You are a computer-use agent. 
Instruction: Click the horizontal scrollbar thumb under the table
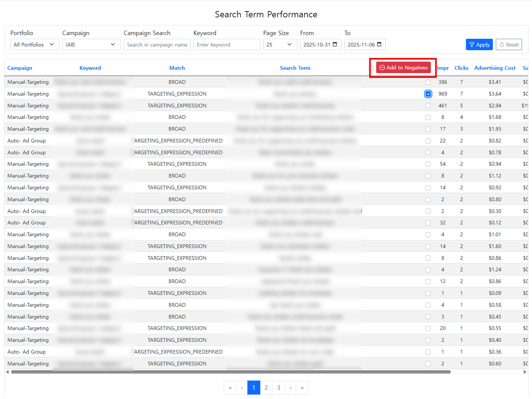[x=231, y=372]
